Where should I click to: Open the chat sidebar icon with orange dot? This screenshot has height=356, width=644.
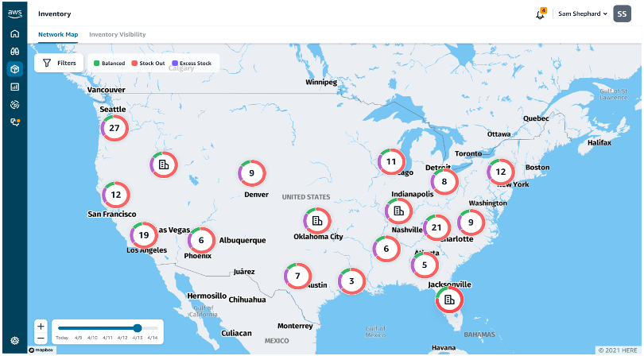click(x=15, y=122)
